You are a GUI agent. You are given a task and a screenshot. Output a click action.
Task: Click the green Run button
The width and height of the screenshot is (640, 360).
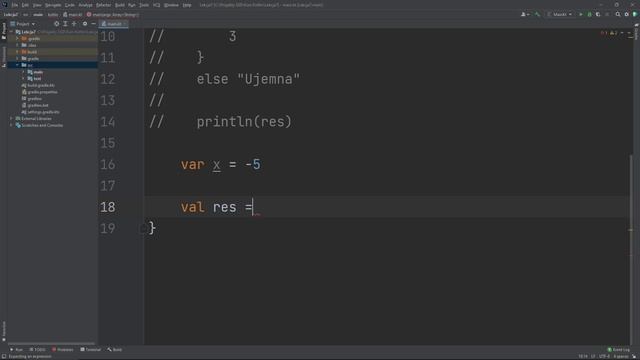click(x=581, y=14)
